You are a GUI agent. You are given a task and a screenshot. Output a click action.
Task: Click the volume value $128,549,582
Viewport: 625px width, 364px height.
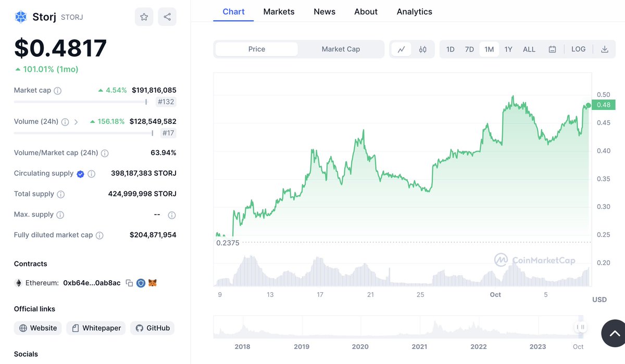[x=153, y=121]
